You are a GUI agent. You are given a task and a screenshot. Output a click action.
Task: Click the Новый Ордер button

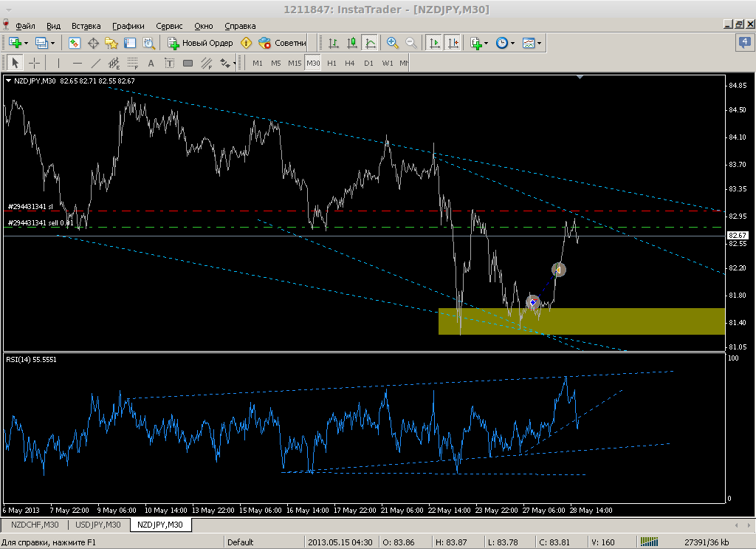point(200,43)
